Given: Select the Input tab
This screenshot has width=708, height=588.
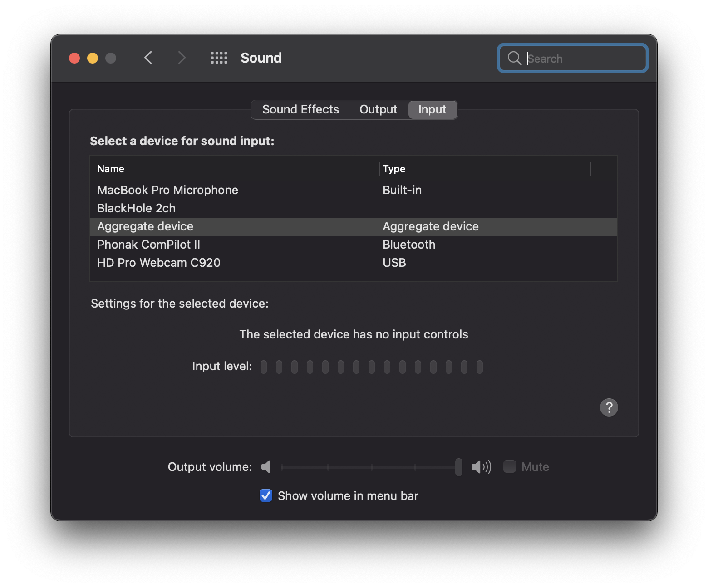Looking at the screenshot, I should pos(432,109).
